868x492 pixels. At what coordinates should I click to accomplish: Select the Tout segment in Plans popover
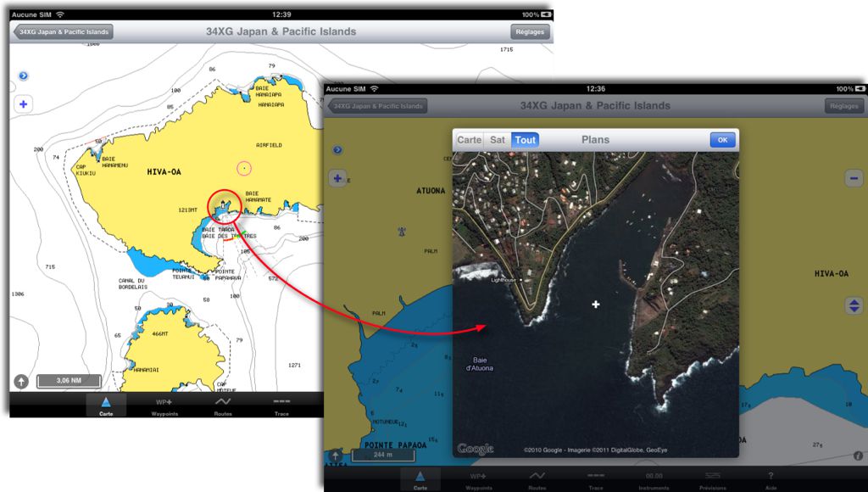click(x=525, y=140)
